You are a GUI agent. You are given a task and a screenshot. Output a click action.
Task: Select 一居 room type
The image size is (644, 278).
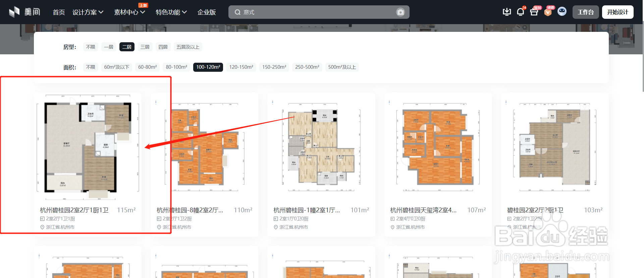(109, 47)
